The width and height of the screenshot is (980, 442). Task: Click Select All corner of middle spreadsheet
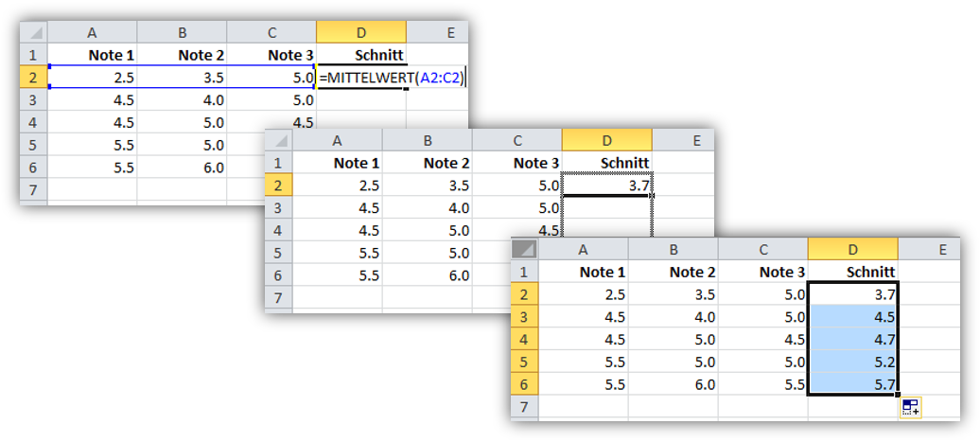click(279, 141)
